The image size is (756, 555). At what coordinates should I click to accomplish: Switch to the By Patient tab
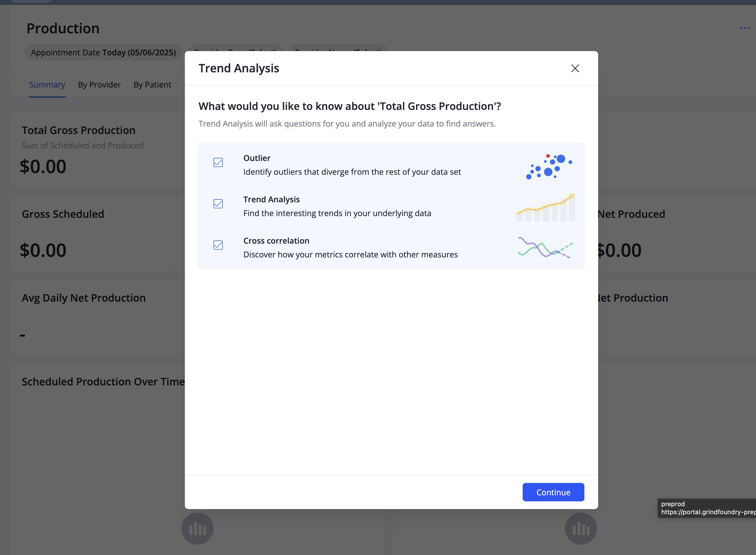point(152,85)
